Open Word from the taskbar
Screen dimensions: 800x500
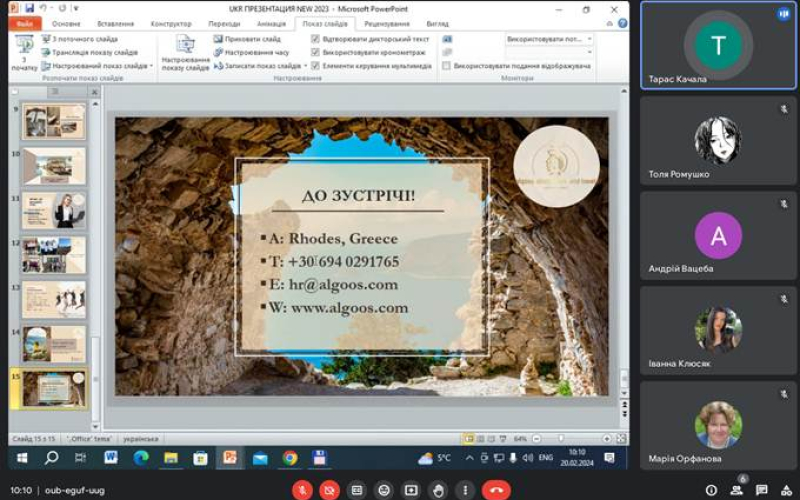point(111,458)
